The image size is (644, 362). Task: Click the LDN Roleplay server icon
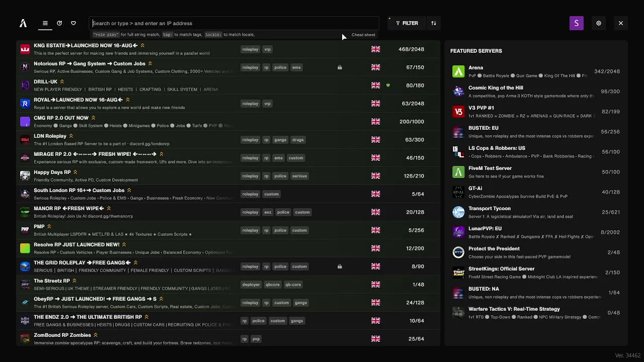tap(25, 140)
